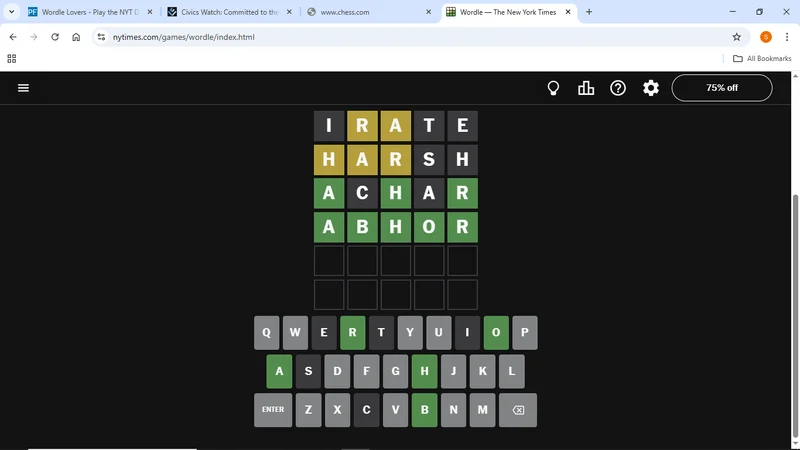Tap the green R key on keyboard
The image size is (800, 450).
click(353, 333)
